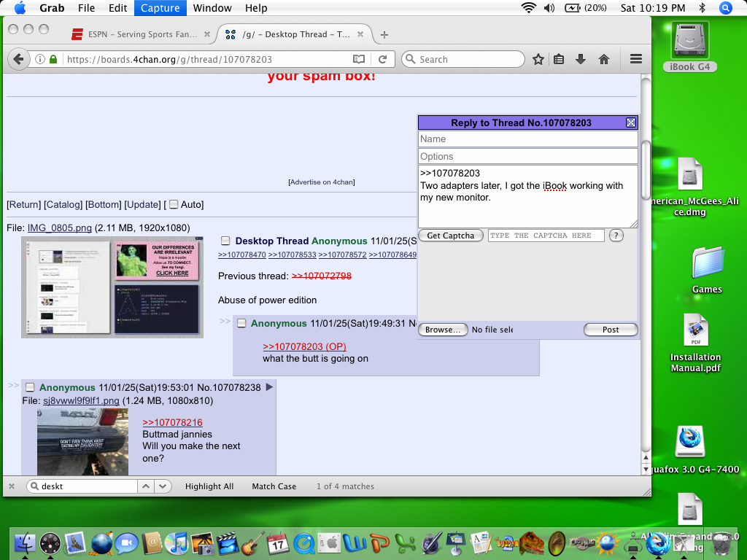Open the Help menu
747x560 pixels.
(256, 7)
